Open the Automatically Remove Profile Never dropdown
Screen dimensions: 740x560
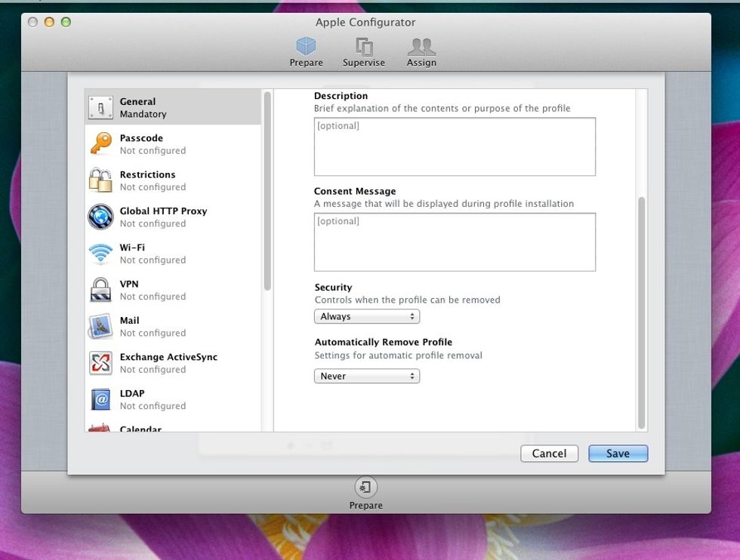[367, 376]
